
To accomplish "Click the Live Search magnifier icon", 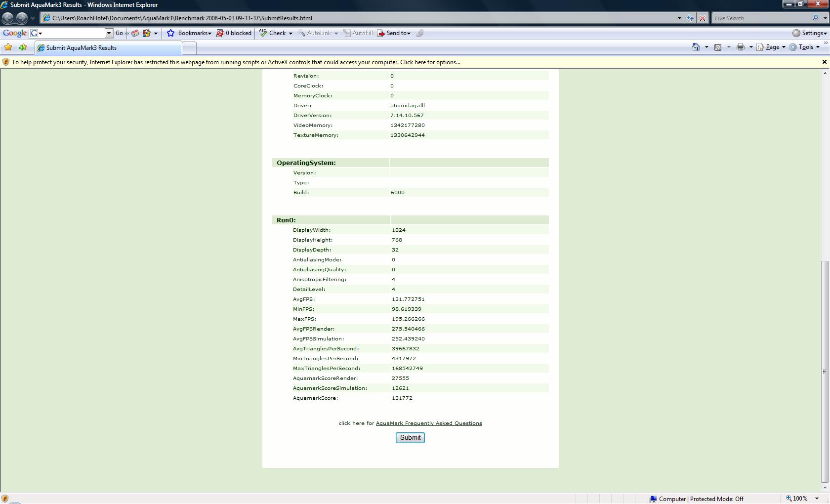I will (815, 18).
